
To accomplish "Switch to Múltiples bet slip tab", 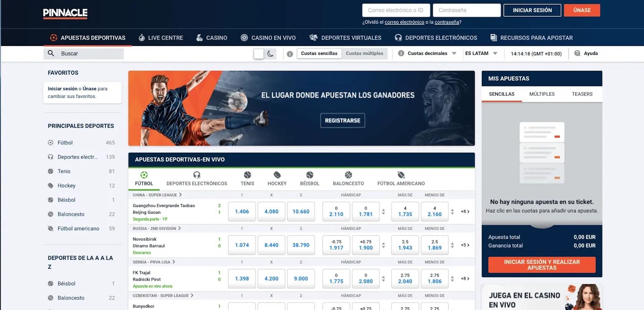I will point(542,94).
